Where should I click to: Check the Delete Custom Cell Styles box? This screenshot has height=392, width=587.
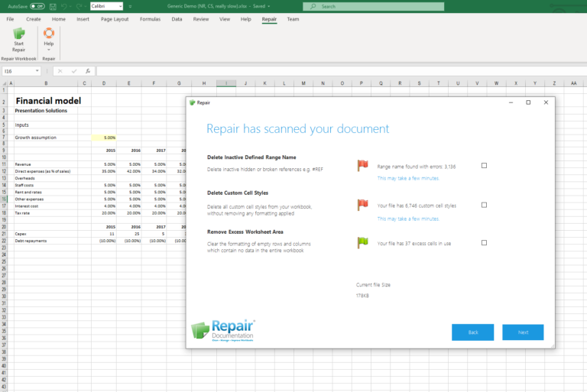[484, 205]
